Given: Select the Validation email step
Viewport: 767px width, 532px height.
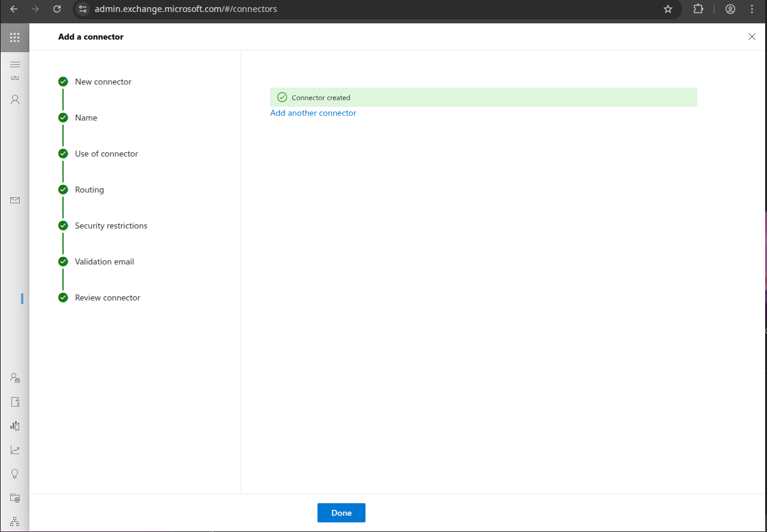Looking at the screenshot, I should tap(96, 262).
